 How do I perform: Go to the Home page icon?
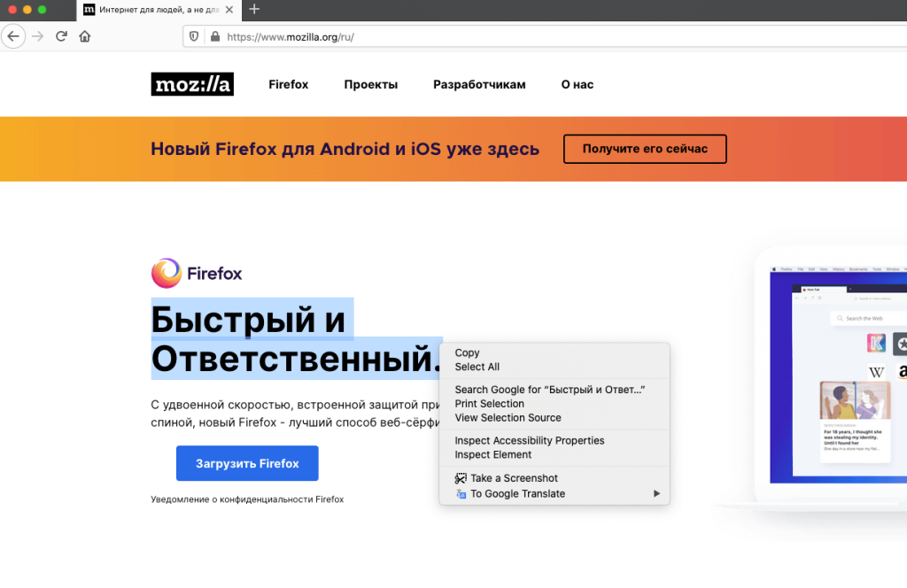click(x=85, y=36)
